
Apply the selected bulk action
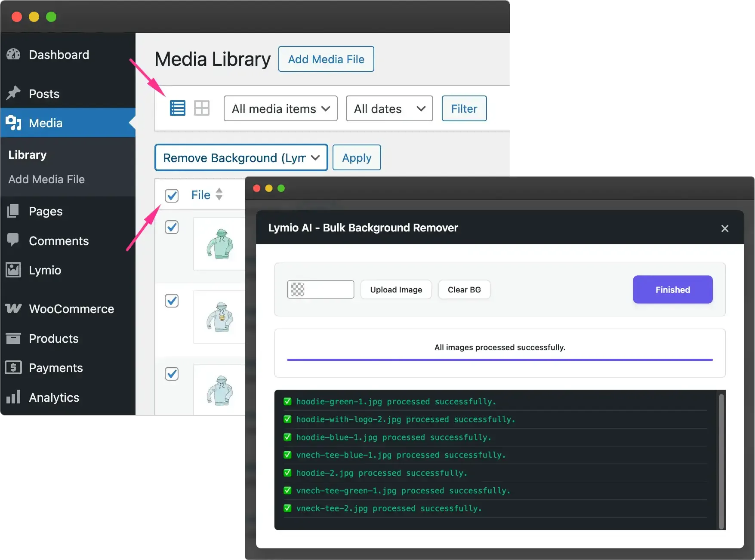tap(357, 158)
